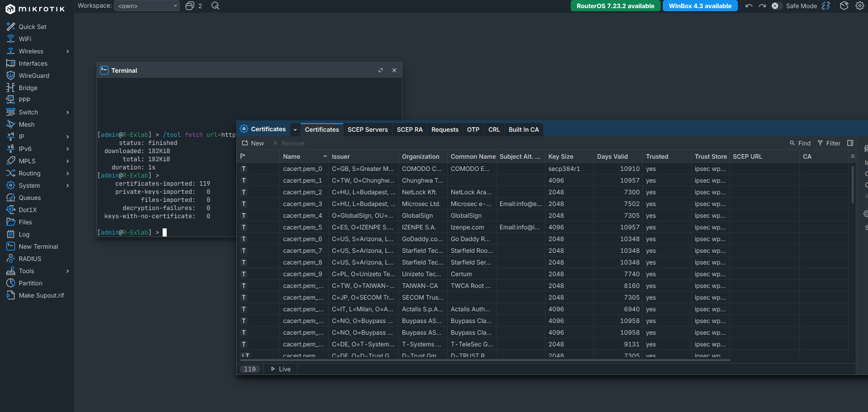Open the Requests tab
Image resolution: width=868 pixels, height=412 pixels.
(445, 130)
